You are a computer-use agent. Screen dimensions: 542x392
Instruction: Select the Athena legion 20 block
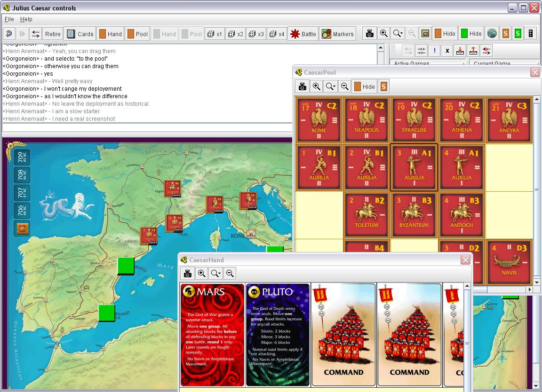[x=462, y=119]
